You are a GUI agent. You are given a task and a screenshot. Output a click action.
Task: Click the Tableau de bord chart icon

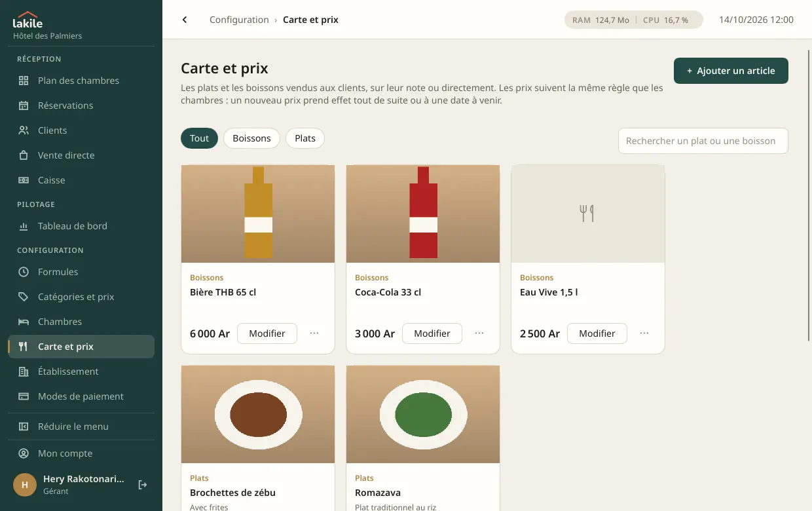tap(24, 226)
